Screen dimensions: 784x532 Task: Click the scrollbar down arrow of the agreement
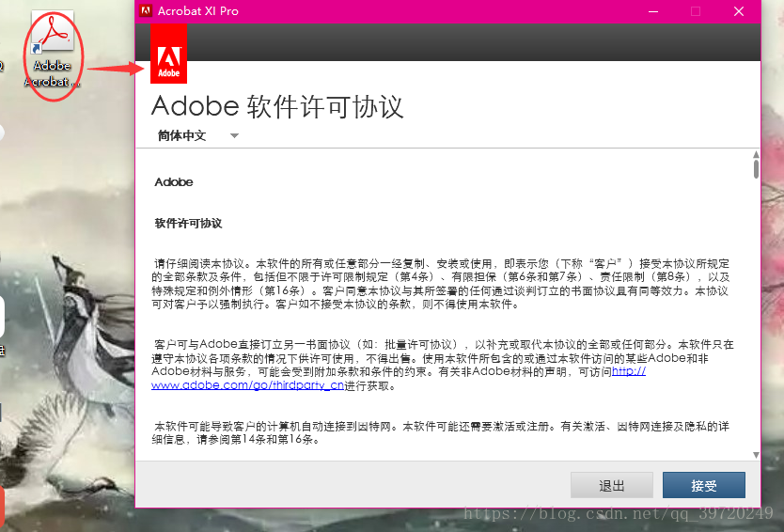click(756, 455)
